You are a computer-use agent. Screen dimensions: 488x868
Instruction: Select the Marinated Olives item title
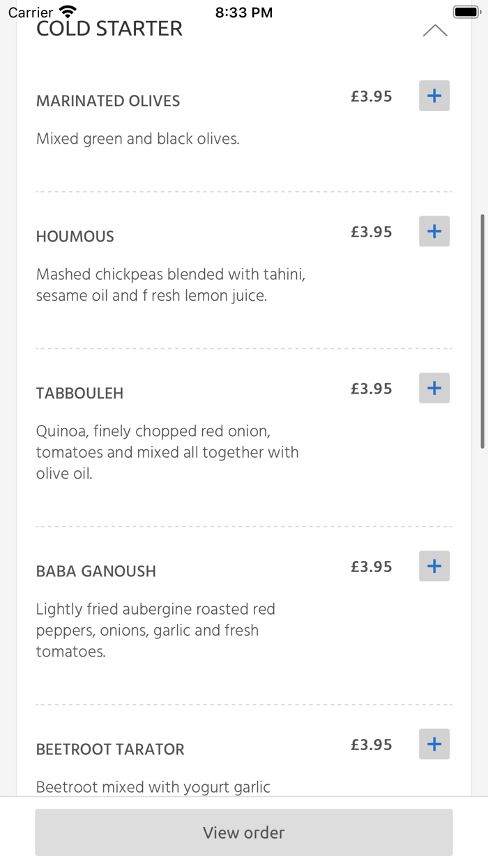click(108, 101)
